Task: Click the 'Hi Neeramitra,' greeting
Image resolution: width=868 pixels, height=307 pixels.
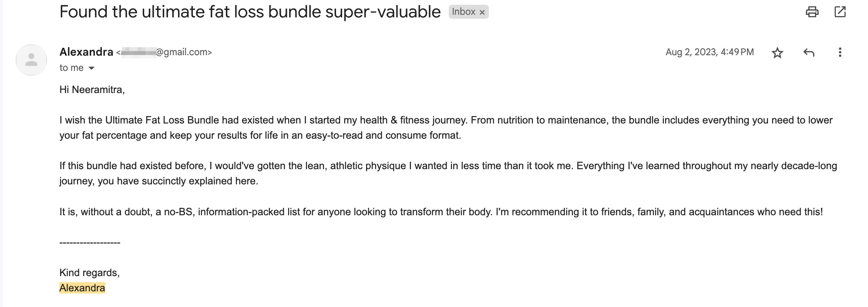Action: pyautogui.click(x=92, y=90)
